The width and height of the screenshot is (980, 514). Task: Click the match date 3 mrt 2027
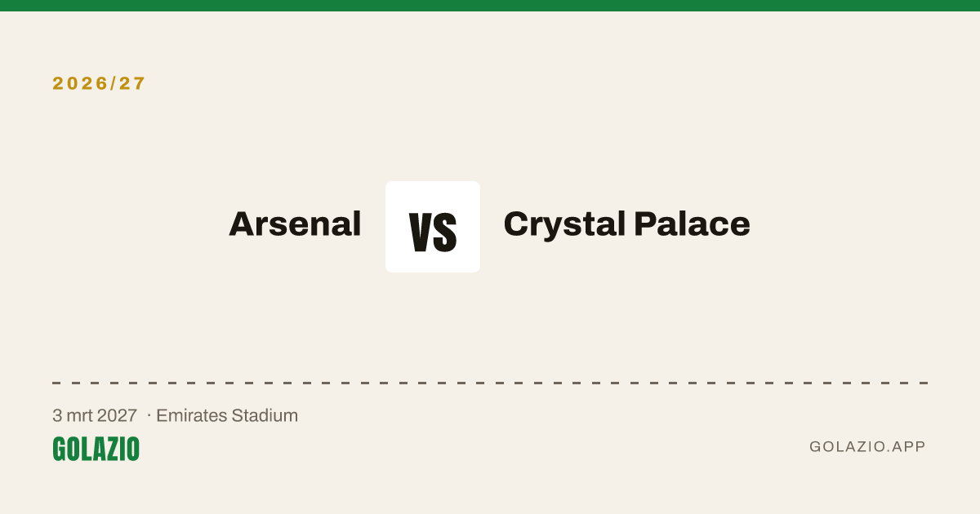(x=95, y=415)
